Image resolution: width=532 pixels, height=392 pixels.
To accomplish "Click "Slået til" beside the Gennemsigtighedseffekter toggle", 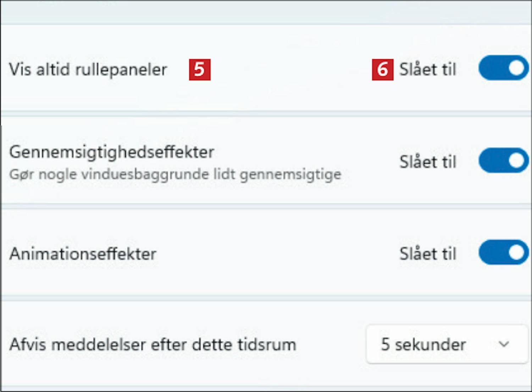I will tap(428, 162).
